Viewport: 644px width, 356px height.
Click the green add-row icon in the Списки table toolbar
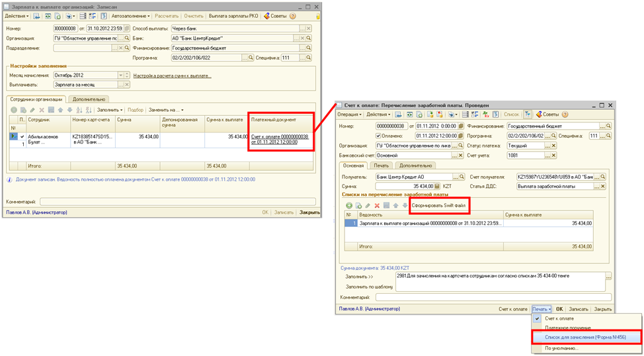coord(348,206)
